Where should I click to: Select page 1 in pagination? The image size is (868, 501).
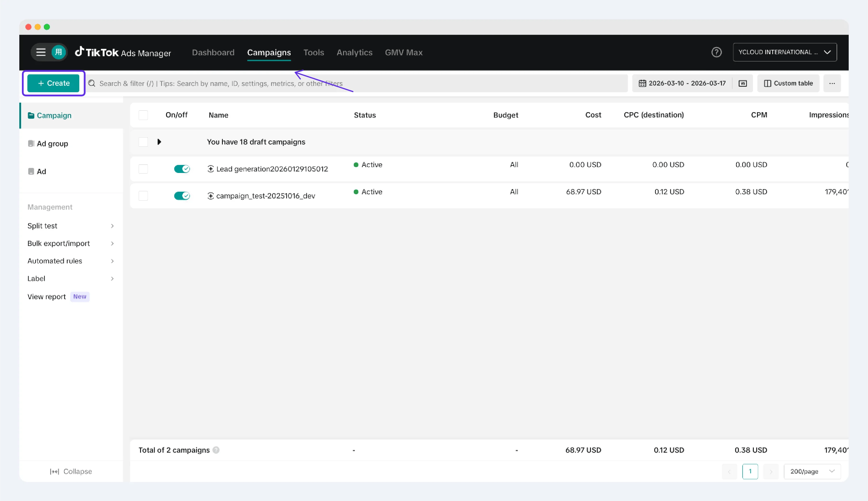(750, 471)
